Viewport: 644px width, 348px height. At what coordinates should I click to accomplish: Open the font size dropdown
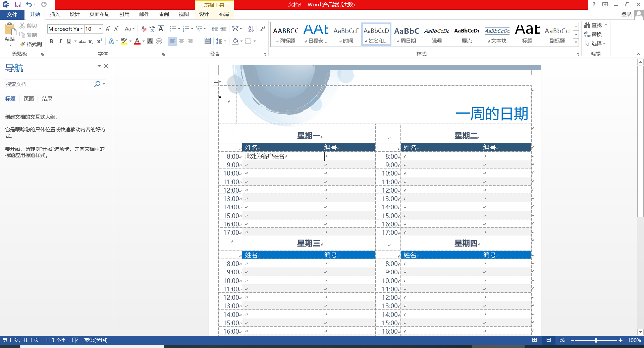99,29
